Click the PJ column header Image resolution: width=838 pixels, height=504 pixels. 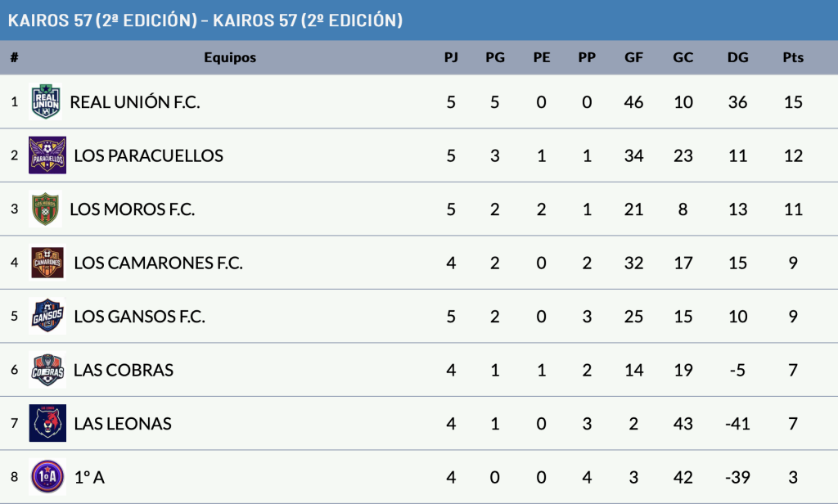[451, 57]
